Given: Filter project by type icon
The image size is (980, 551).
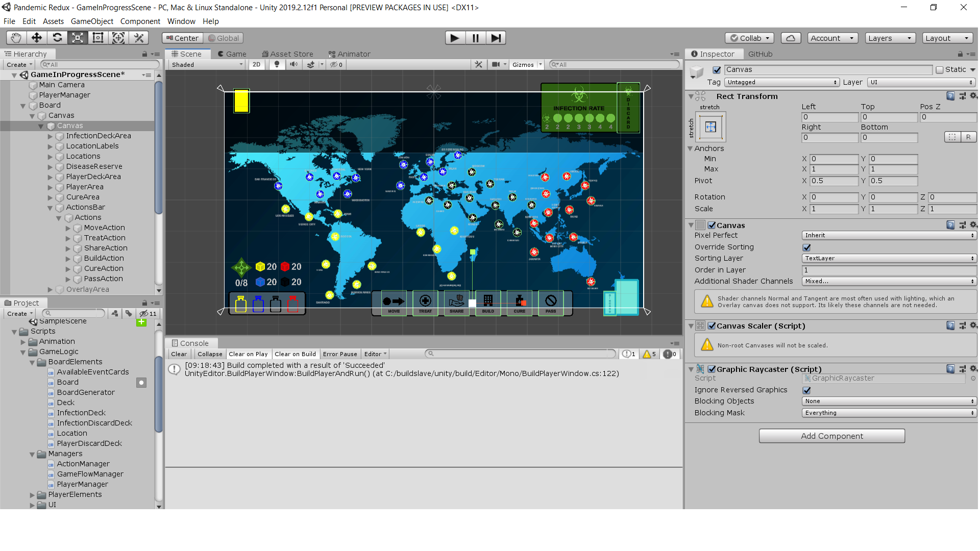Looking at the screenshot, I should tap(114, 313).
